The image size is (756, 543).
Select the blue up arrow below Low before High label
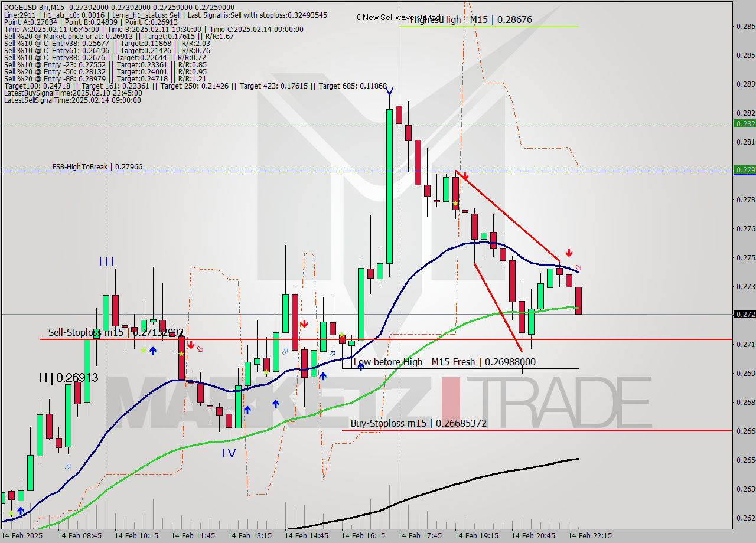tap(361, 367)
